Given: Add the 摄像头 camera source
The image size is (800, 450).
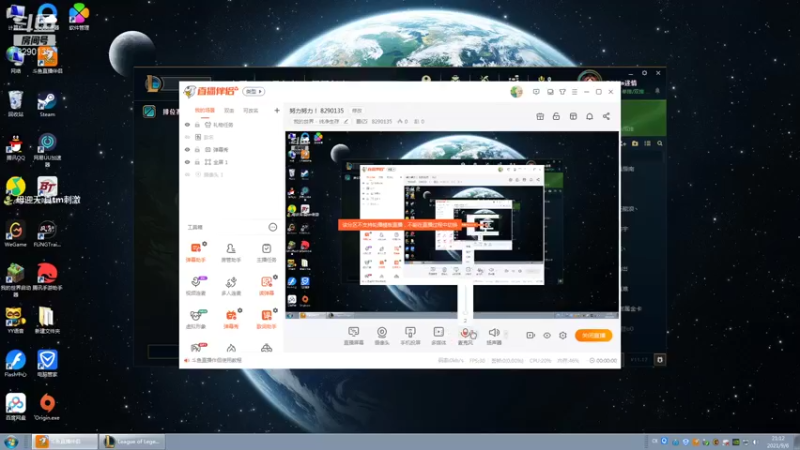Looking at the screenshot, I should 382,336.
